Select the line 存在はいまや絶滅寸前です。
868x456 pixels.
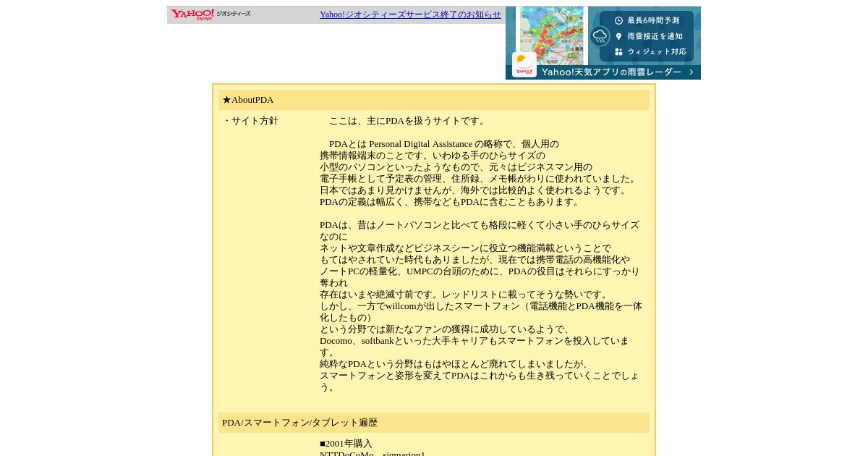coord(466,295)
